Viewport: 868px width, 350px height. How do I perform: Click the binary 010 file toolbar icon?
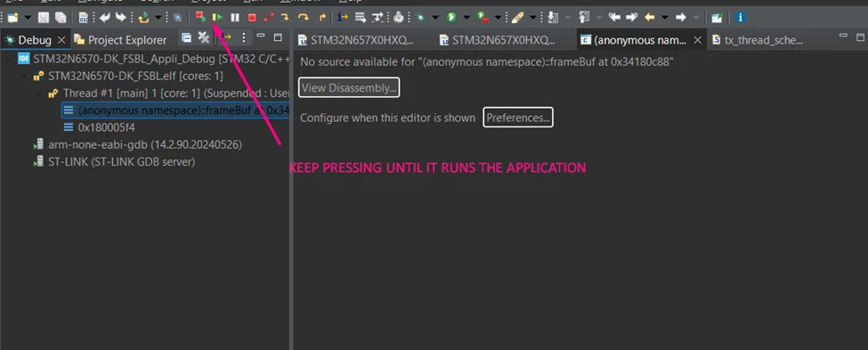[x=84, y=18]
